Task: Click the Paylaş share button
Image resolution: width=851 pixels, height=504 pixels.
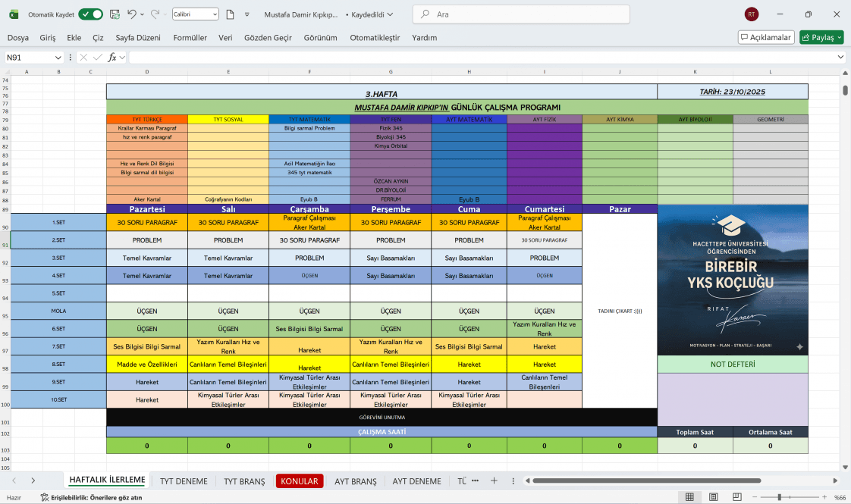Action: [821, 37]
